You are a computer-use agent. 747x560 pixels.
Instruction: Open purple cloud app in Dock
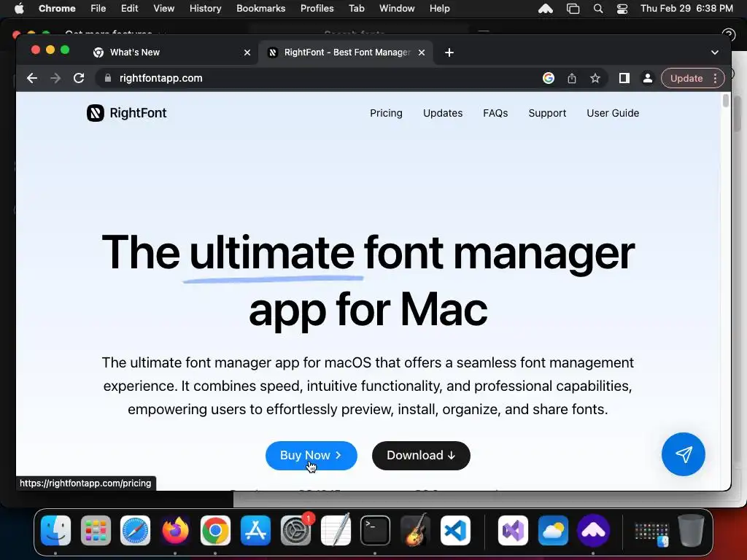click(593, 531)
